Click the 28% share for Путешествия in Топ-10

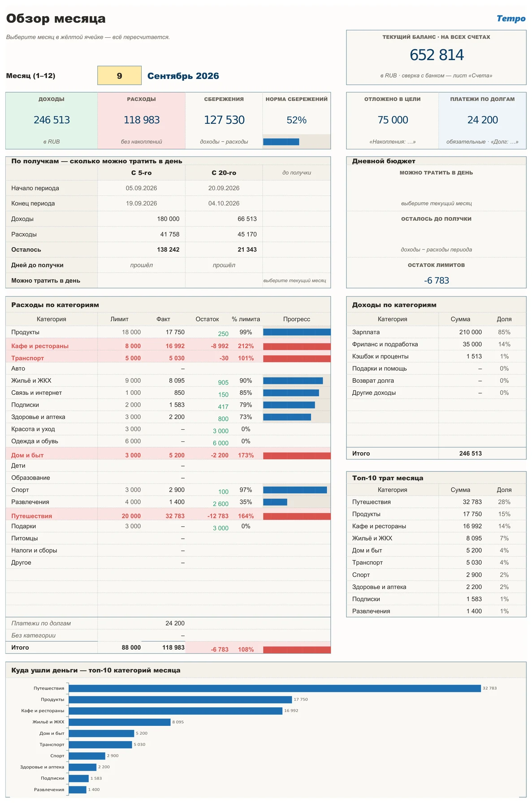pos(504,502)
